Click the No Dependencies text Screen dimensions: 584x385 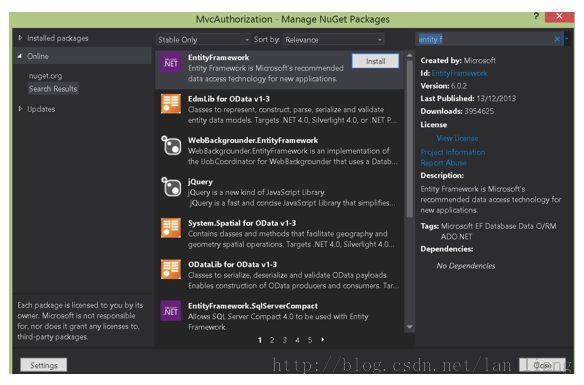(x=466, y=266)
